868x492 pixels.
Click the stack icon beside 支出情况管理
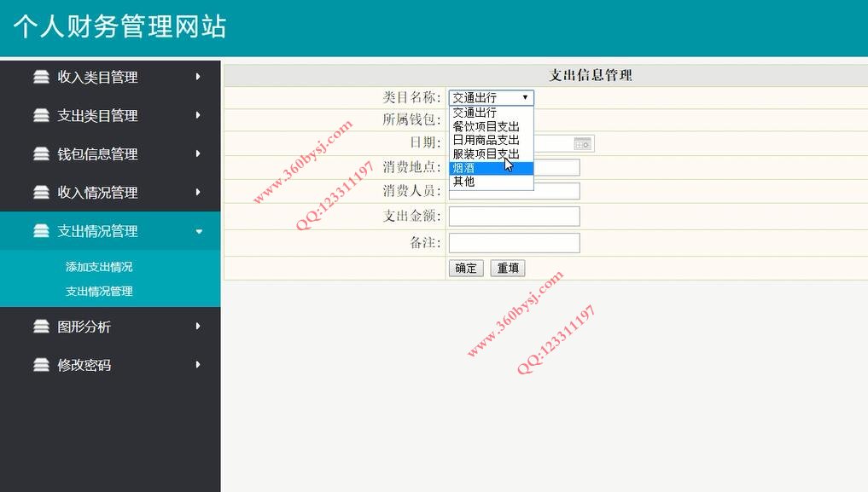click(41, 231)
